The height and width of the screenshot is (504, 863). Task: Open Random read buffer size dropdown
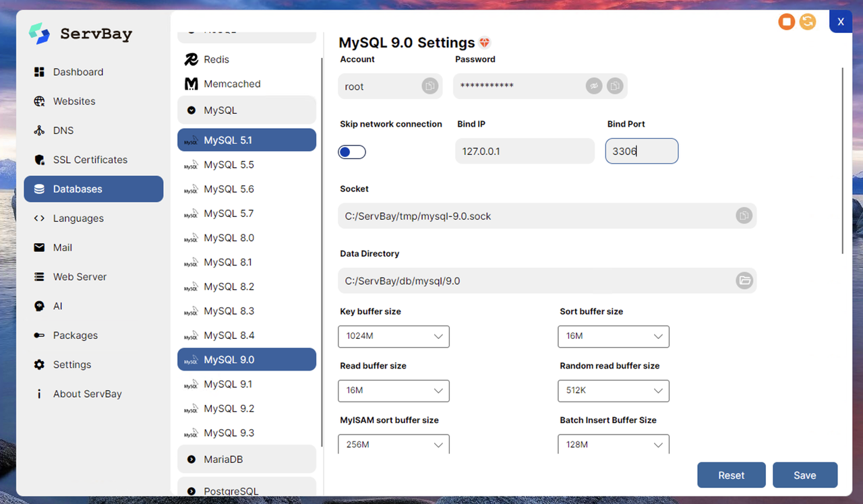pyautogui.click(x=614, y=391)
